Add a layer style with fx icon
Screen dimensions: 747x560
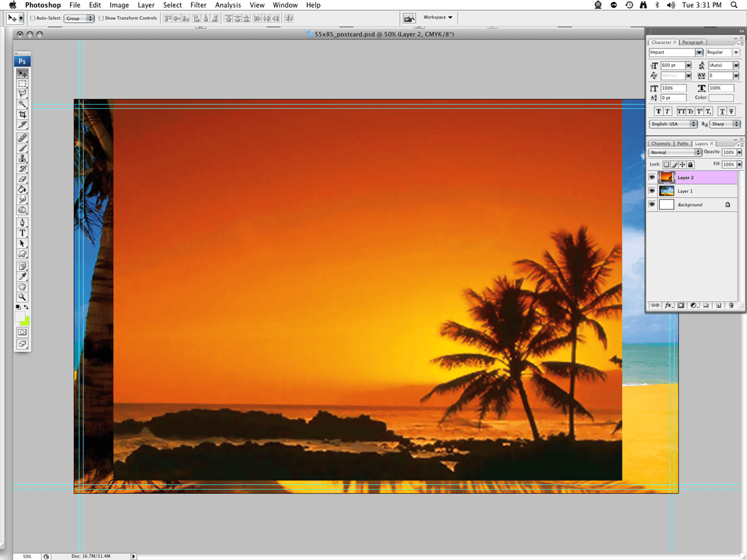669,306
